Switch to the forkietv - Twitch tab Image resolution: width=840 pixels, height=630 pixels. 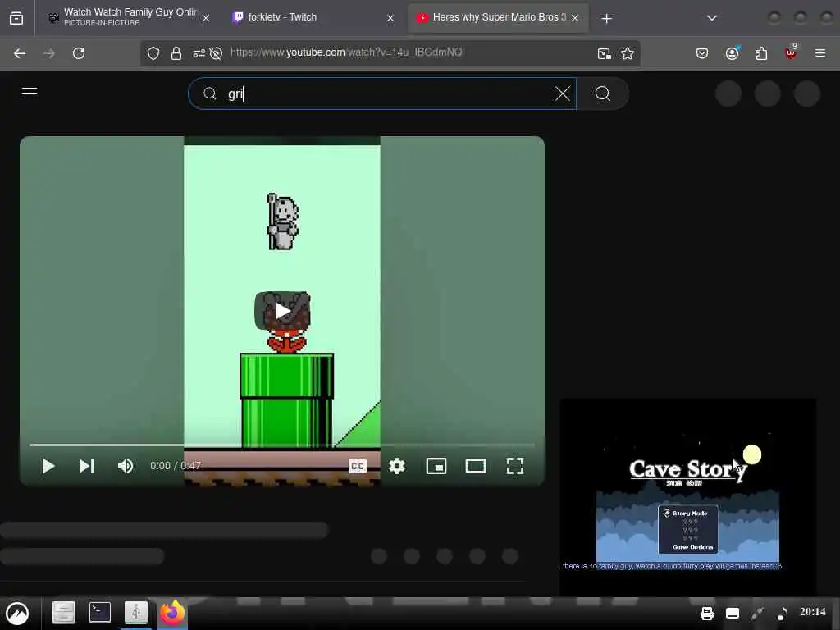click(313, 18)
